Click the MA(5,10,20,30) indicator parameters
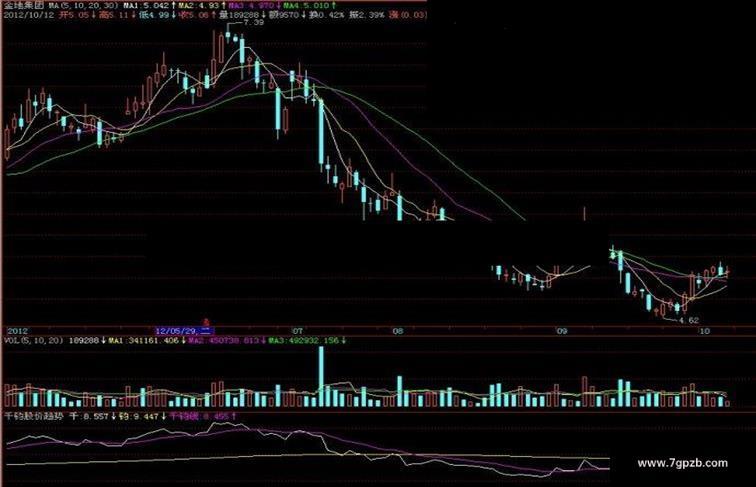This screenshot has height=487, width=756. (83, 5)
